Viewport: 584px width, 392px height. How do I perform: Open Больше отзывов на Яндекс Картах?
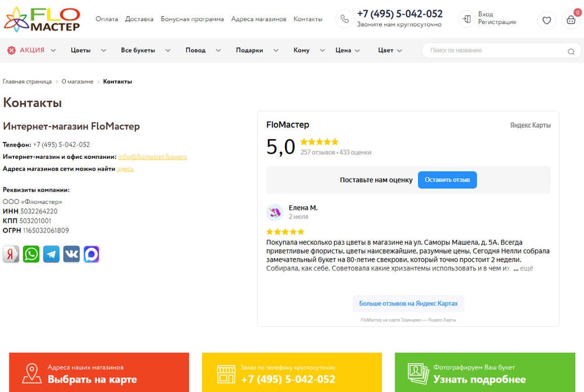point(408,304)
